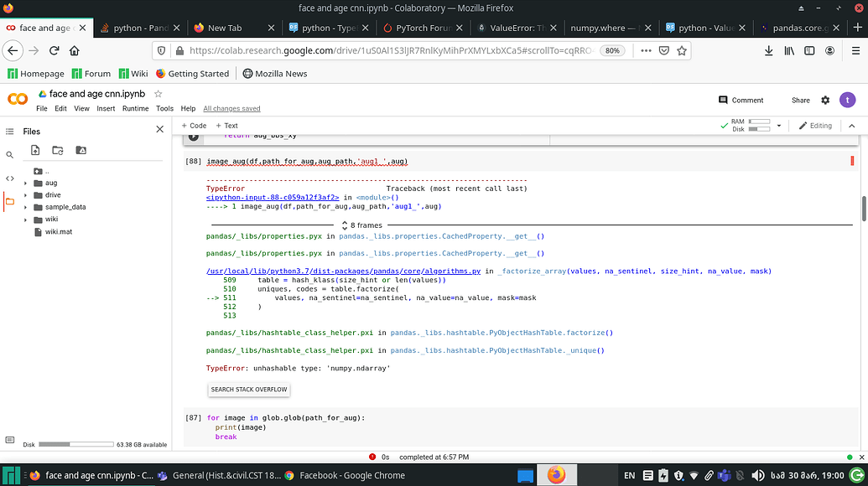Expand the drive folder
Image resolution: width=868 pixels, height=486 pixels.
[x=24, y=194]
